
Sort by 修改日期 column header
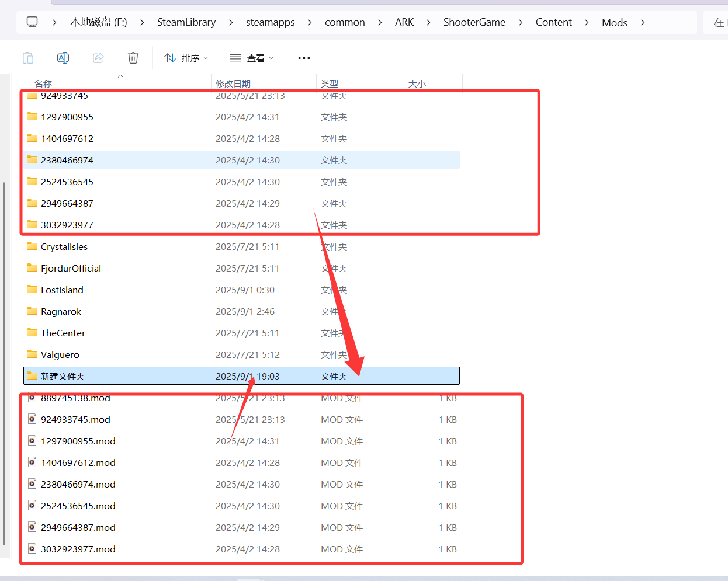(x=233, y=84)
